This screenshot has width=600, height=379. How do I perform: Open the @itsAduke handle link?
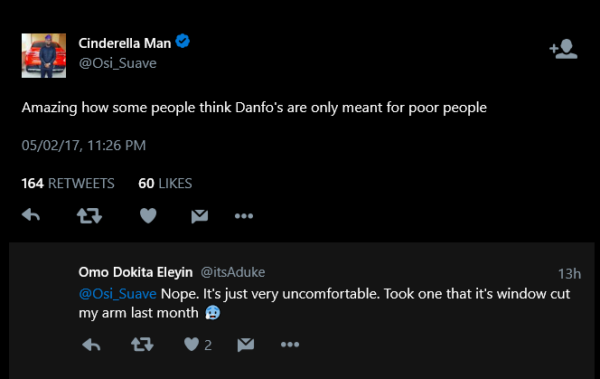click(233, 272)
